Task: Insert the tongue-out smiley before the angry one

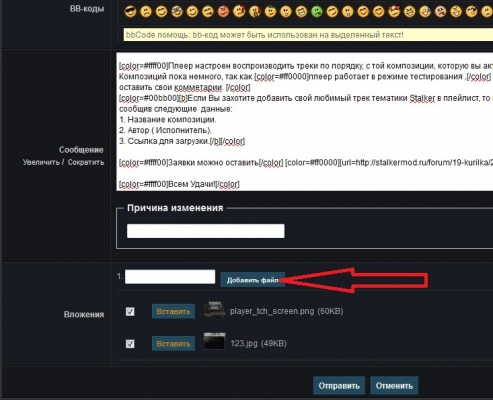Action: [x=208, y=12]
